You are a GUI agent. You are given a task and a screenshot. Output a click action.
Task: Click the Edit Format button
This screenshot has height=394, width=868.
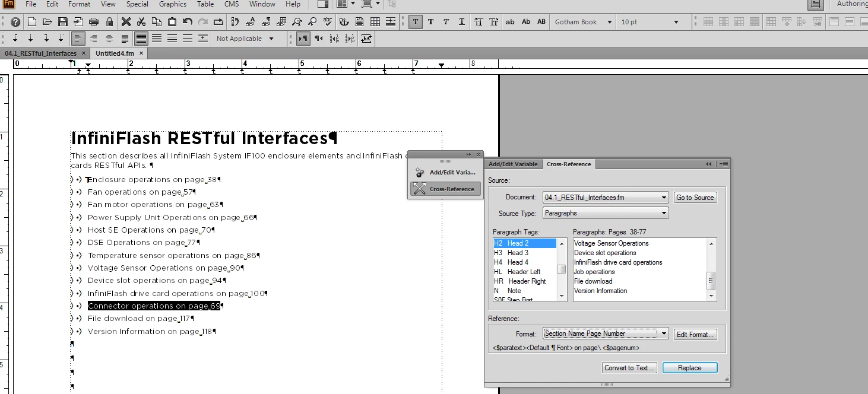click(x=695, y=334)
